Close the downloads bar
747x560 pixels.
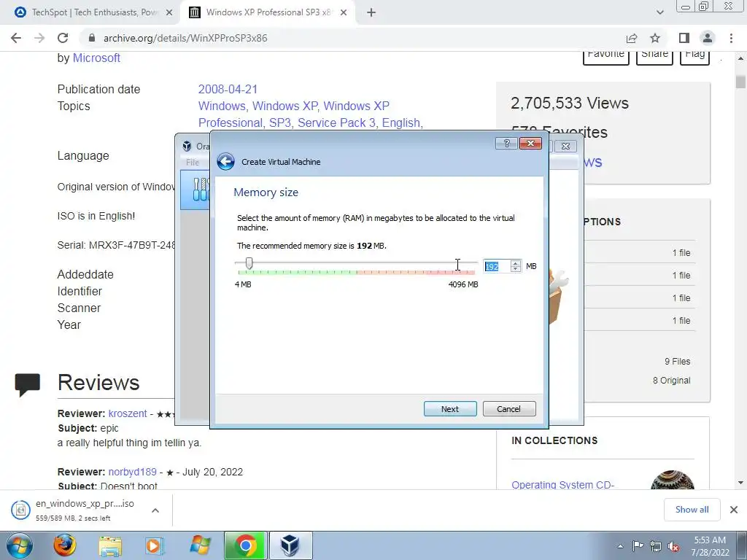coord(734,510)
